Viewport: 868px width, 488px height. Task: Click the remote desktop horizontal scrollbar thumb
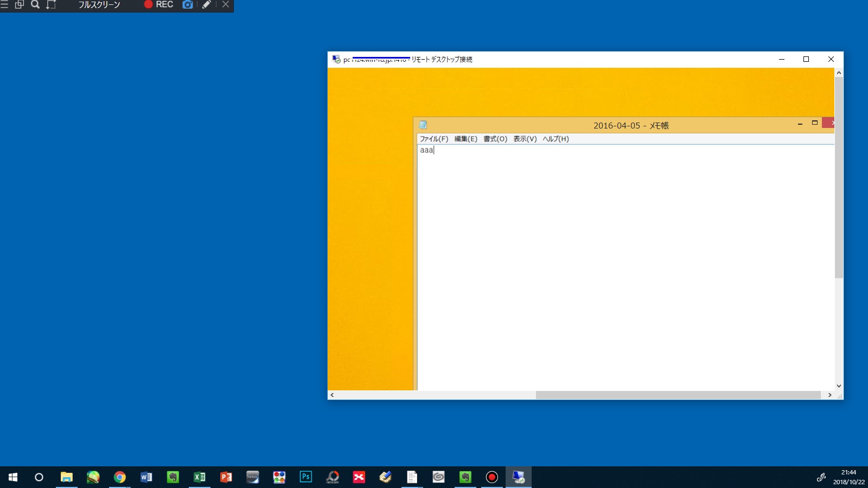click(x=678, y=395)
